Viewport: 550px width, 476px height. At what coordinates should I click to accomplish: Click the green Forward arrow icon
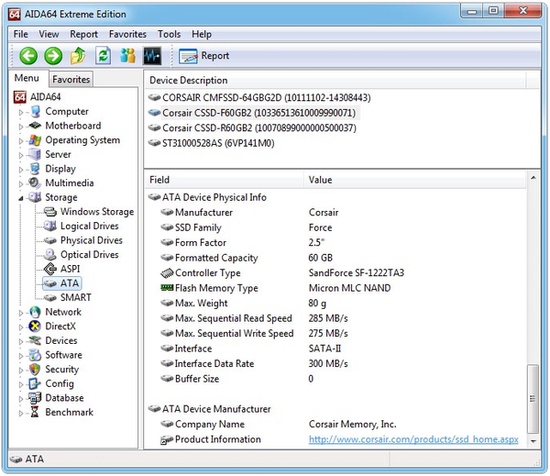pyautogui.click(x=53, y=56)
